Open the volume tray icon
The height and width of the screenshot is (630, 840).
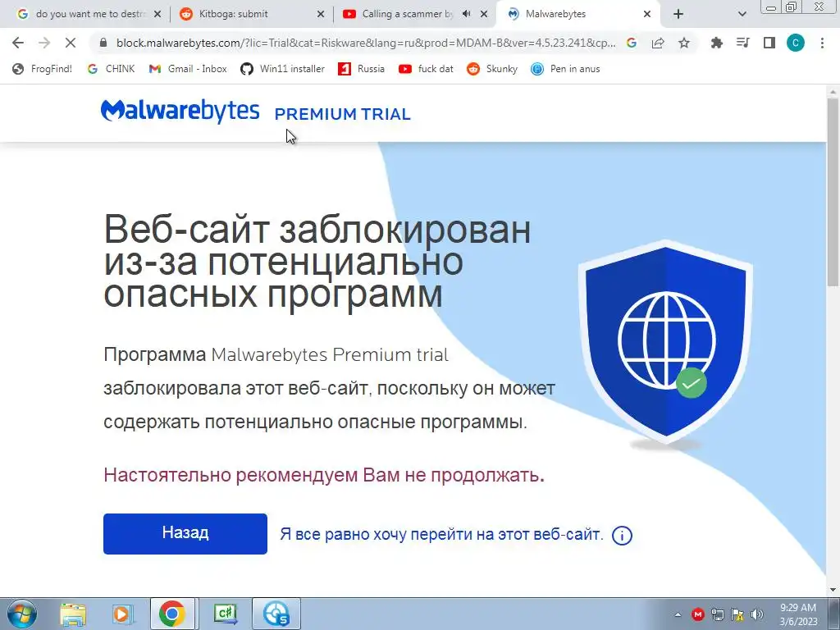[757, 614]
